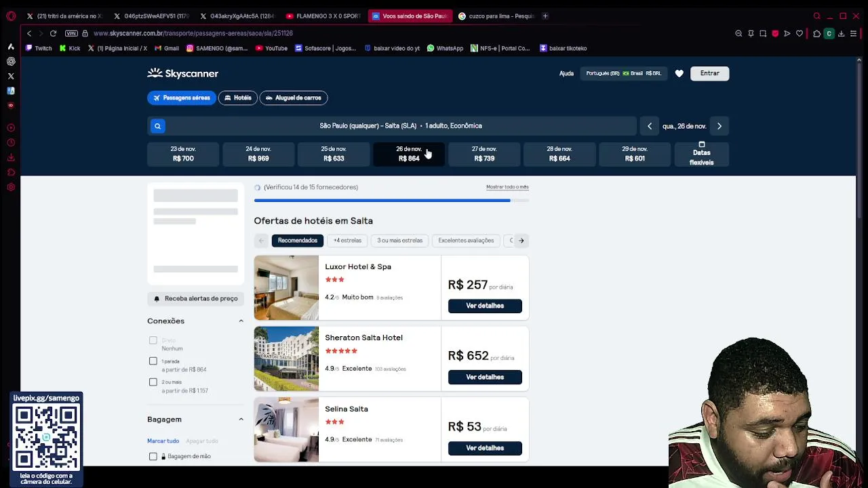This screenshot has height=488, width=868.
Task: Select 29 de nov. R$ 601 date
Action: pos(635,154)
